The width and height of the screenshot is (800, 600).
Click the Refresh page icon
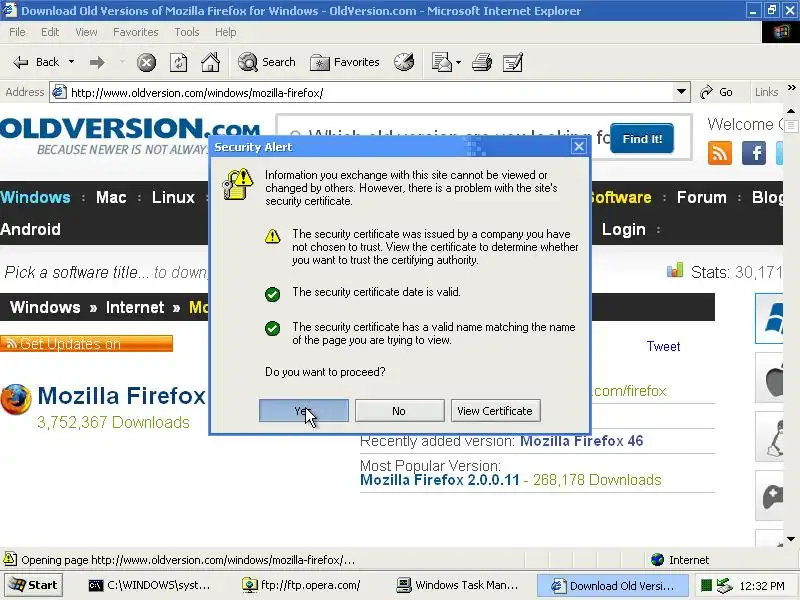coord(178,62)
